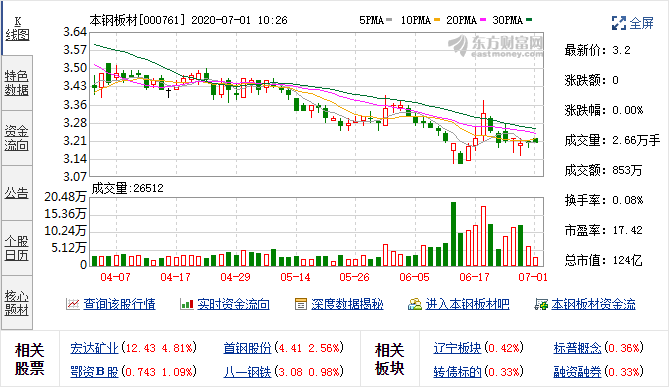Click the tallest green volume bar

(x=453, y=234)
